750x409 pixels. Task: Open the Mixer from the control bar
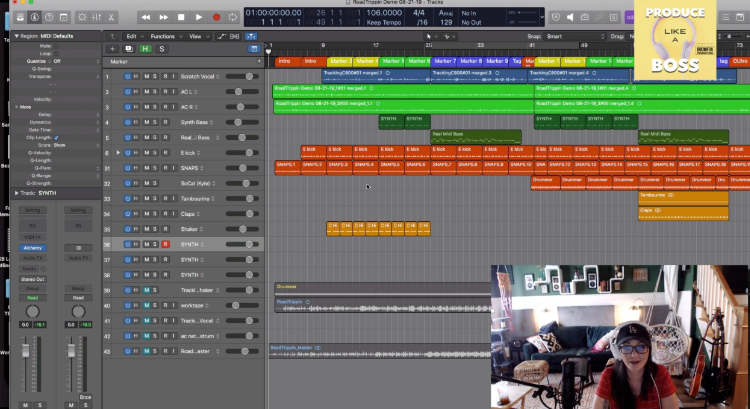pyautogui.click(x=98, y=17)
